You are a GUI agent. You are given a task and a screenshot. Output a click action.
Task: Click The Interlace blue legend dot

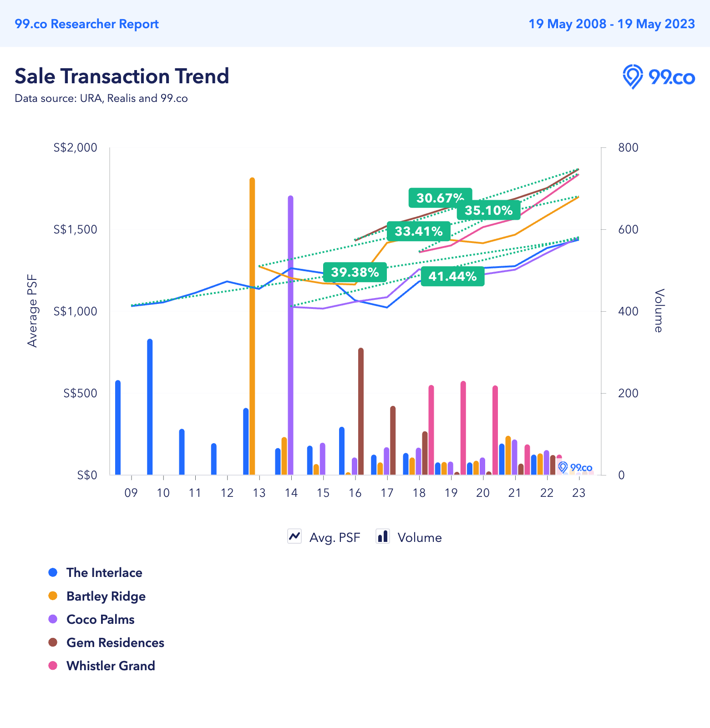53,572
